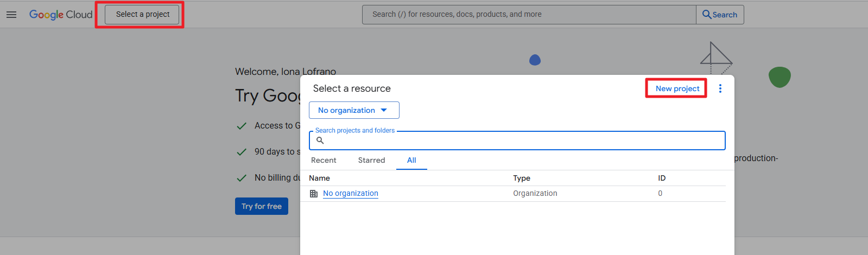Open the hamburger navigation menu
The width and height of the screenshot is (868, 255).
11,15
